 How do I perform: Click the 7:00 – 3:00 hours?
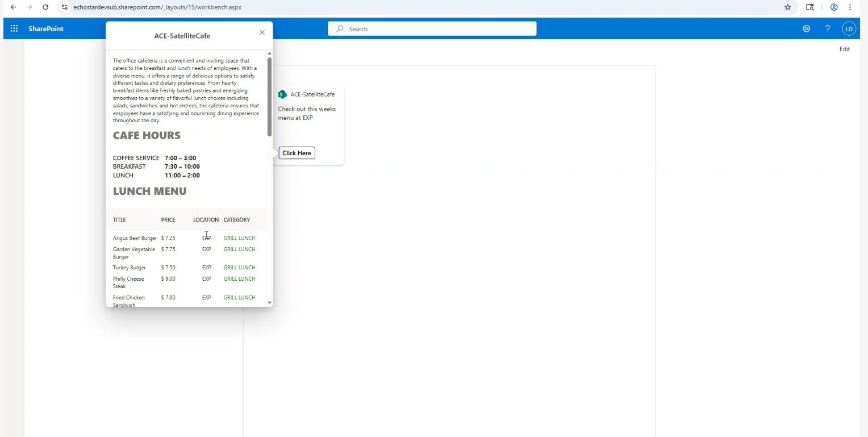[x=180, y=158]
